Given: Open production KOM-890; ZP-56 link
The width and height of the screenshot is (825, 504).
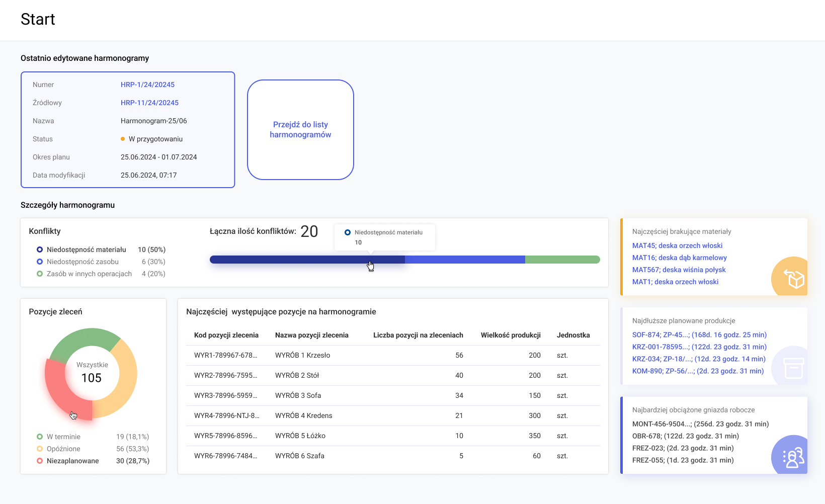Looking at the screenshot, I should pos(698,371).
